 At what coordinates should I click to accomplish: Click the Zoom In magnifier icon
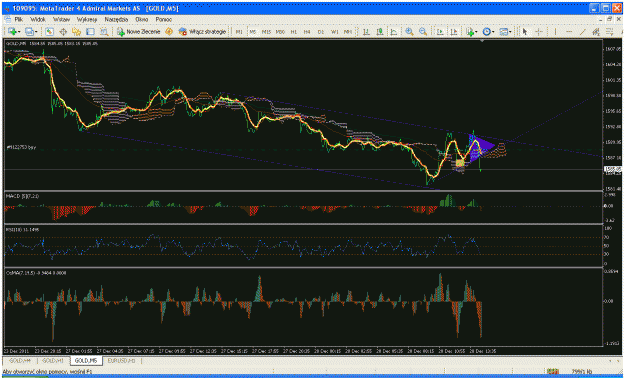409,32
